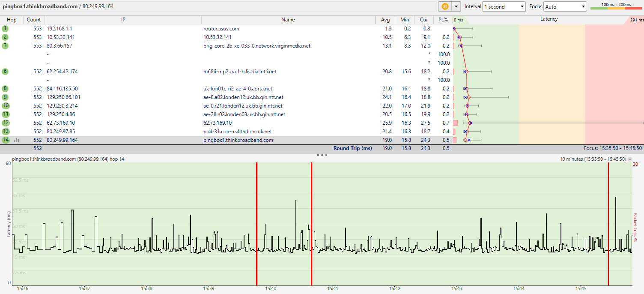
Task: Click the 15:42 time axis label
Action: [395, 289]
